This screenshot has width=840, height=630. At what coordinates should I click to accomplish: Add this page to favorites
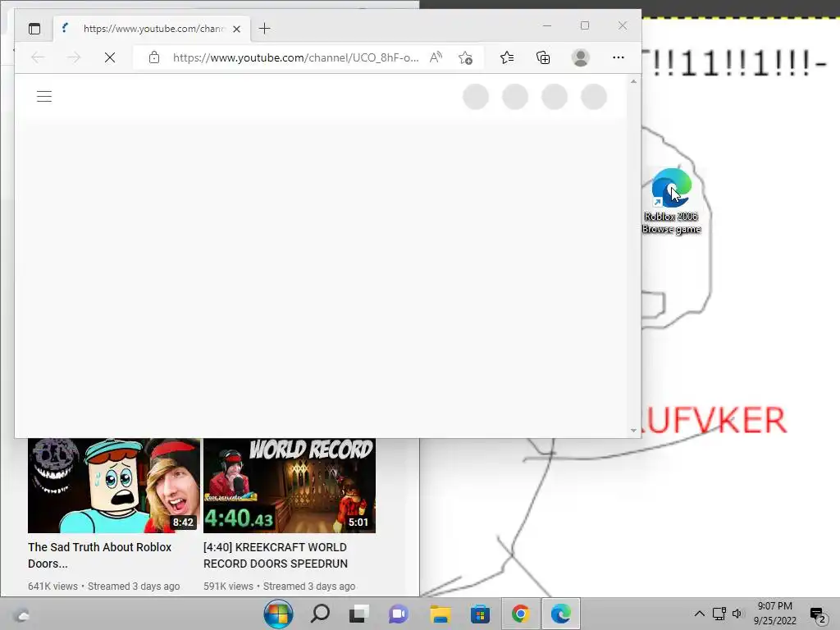click(x=466, y=57)
